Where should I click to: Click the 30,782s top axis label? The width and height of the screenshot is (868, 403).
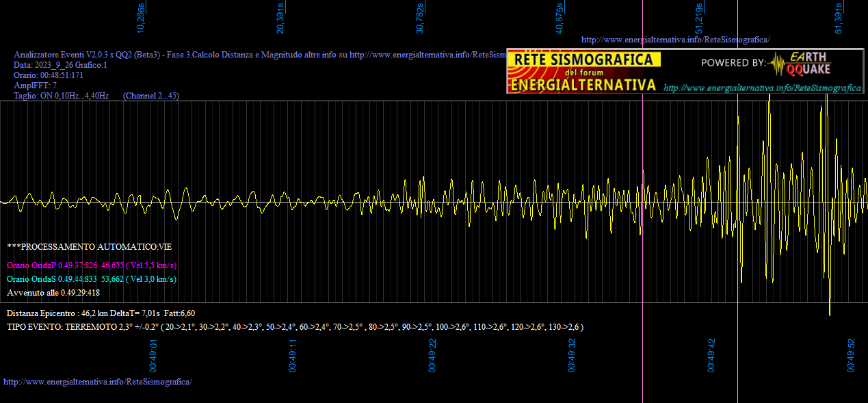421,18
